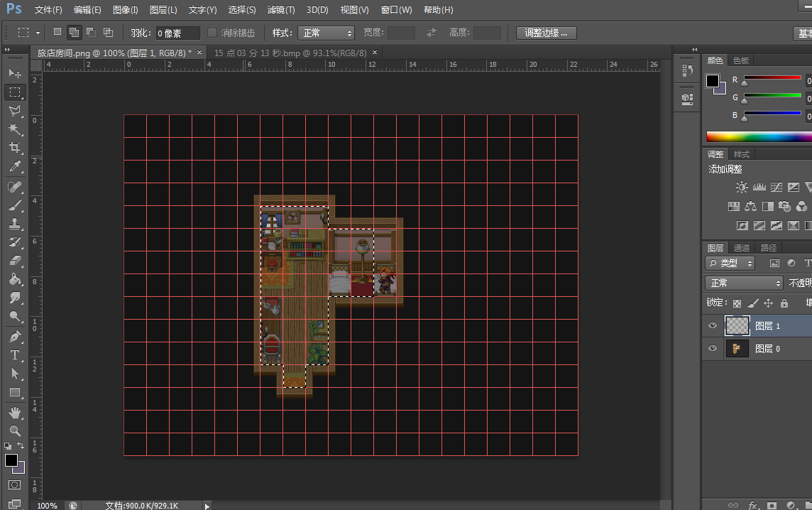The image size is (812, 510).
Task: Open layer filter 类型 dropdown
Action: coord(730,264)
